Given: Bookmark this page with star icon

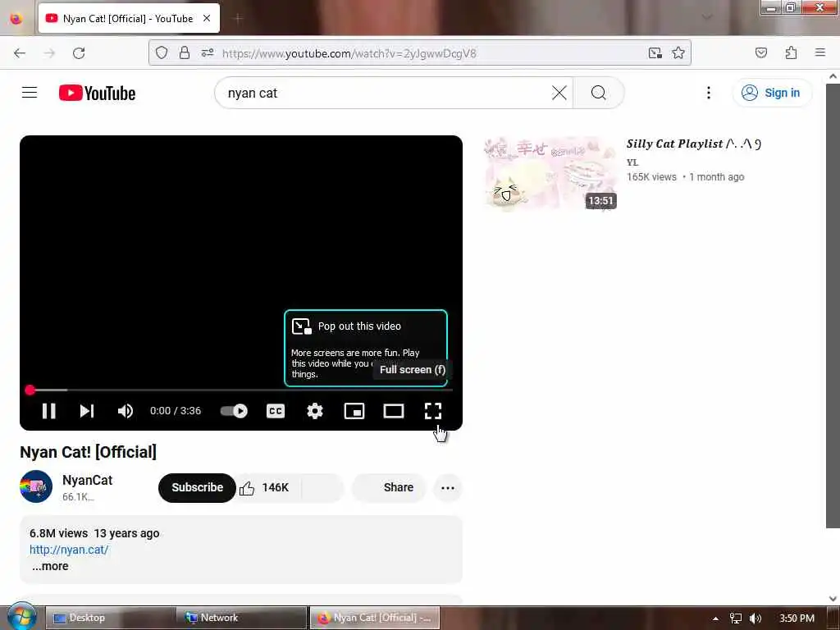Looking at the screenshot, I should click(x=678, y=52).
